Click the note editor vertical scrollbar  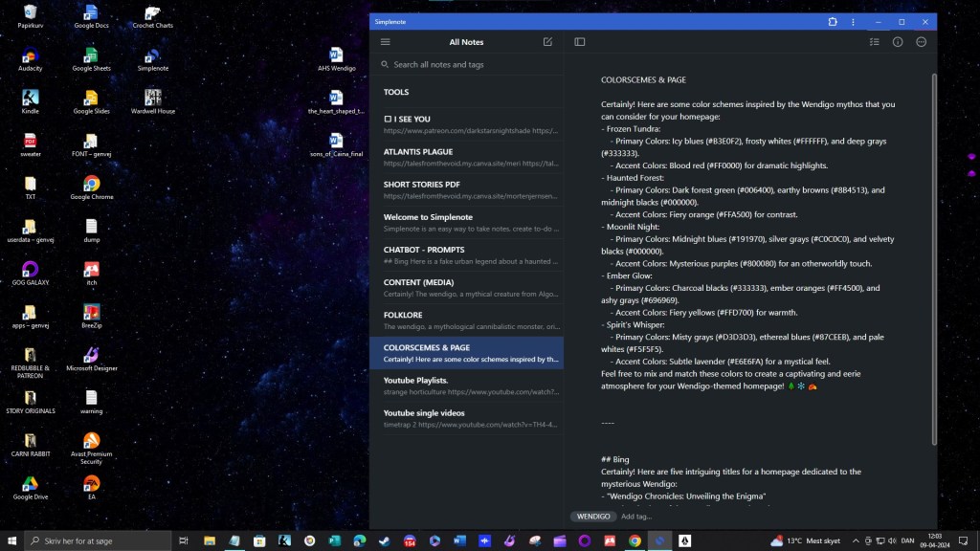pyautogui.click(x=934, y=258)
